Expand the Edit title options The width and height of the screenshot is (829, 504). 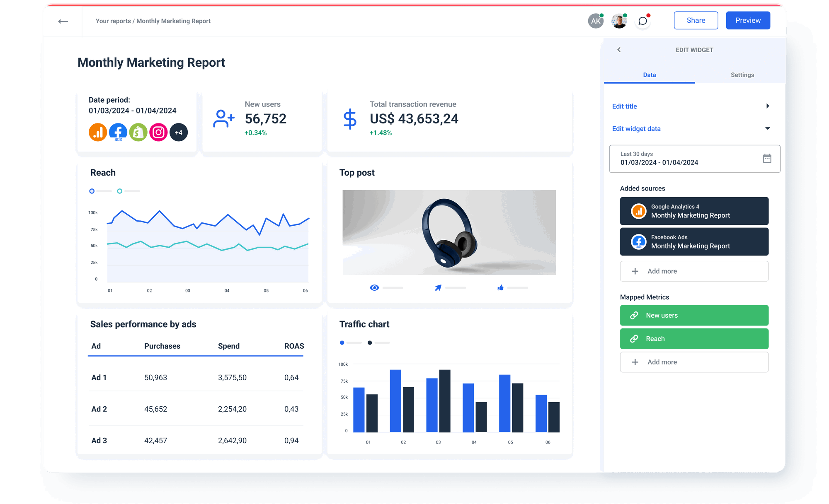click(769, 106)
